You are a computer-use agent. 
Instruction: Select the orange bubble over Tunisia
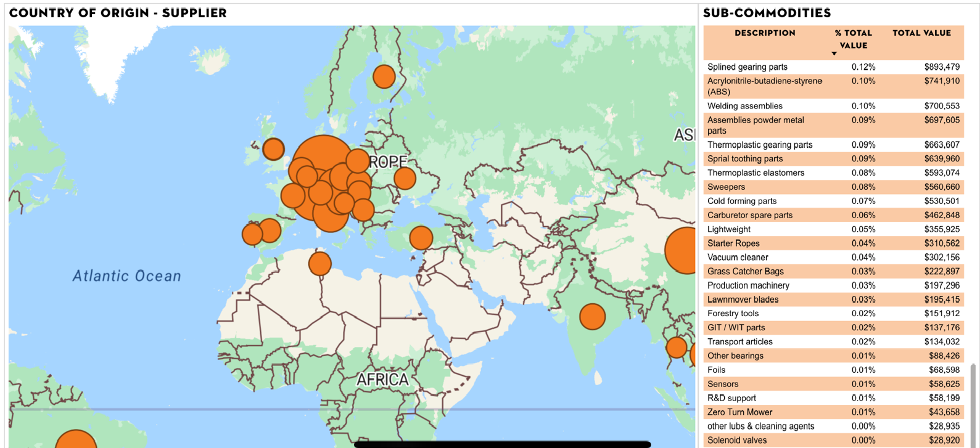[319, 264]
